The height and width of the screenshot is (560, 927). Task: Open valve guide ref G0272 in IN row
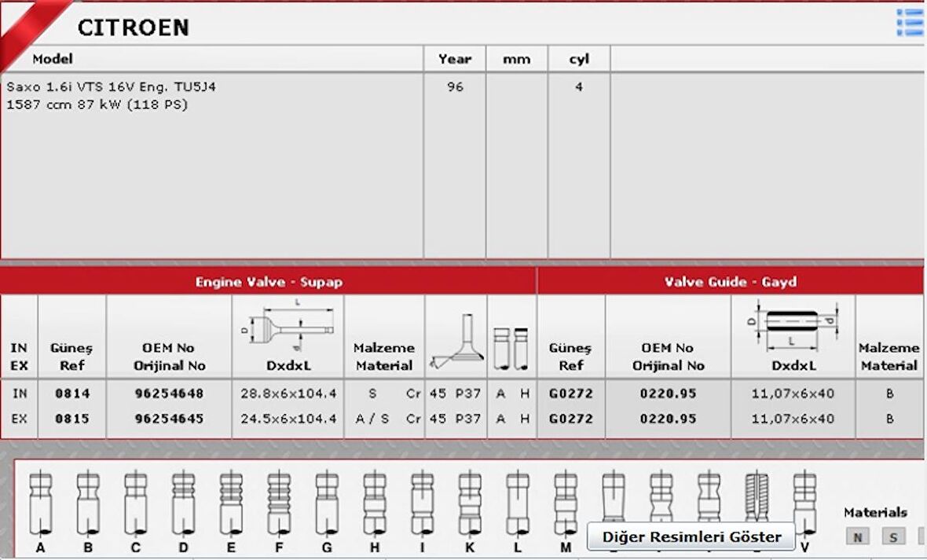coord(570,393)
